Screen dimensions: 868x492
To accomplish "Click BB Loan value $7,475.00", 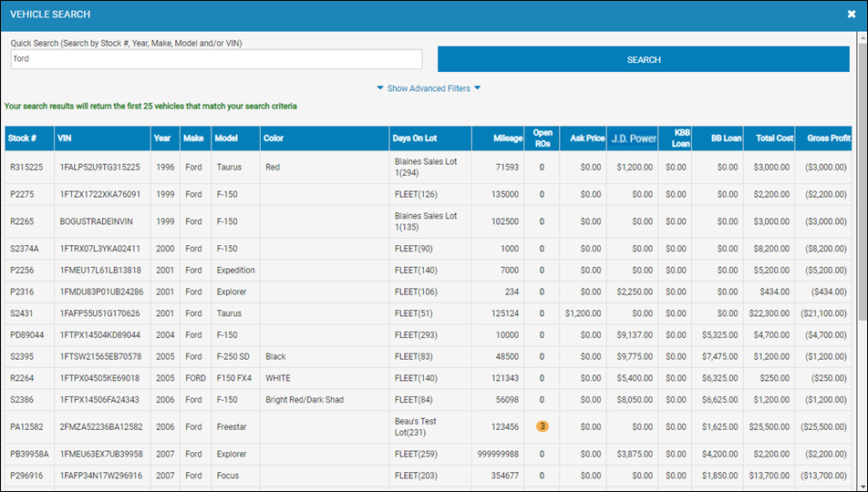I will [x=719, y=356].
